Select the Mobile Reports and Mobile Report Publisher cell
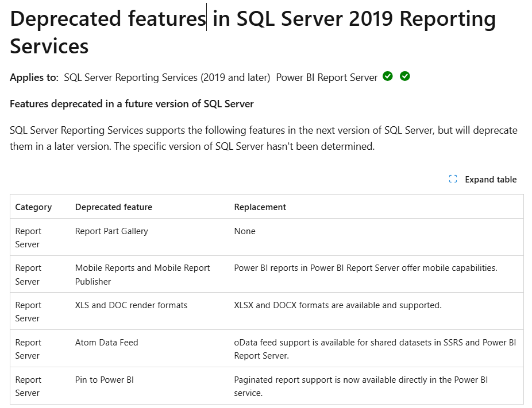 142,274
